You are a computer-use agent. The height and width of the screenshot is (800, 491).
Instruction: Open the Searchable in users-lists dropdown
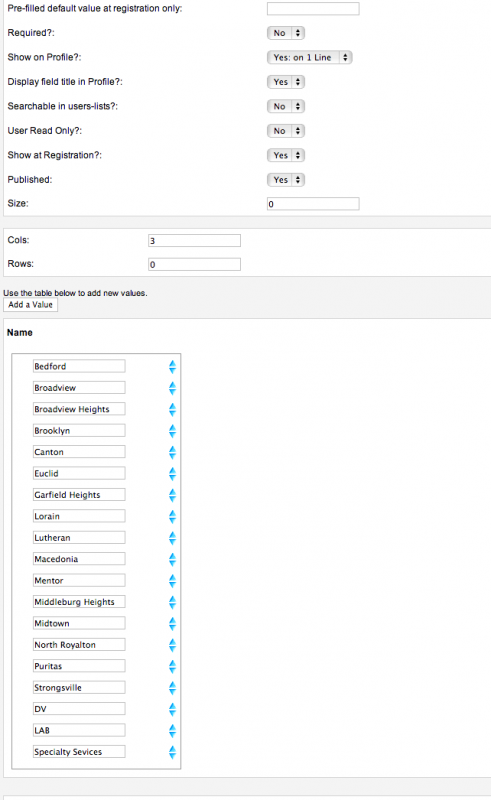tap(286, 107)
